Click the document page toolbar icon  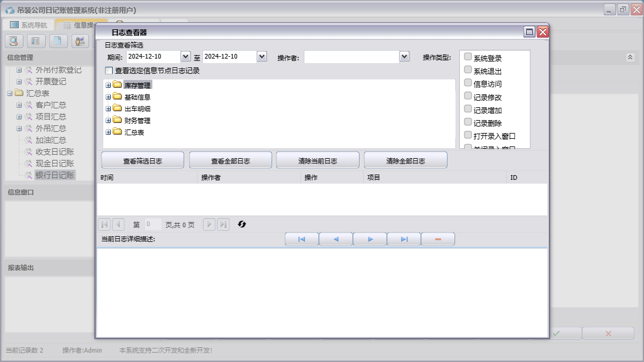[58, 41]
